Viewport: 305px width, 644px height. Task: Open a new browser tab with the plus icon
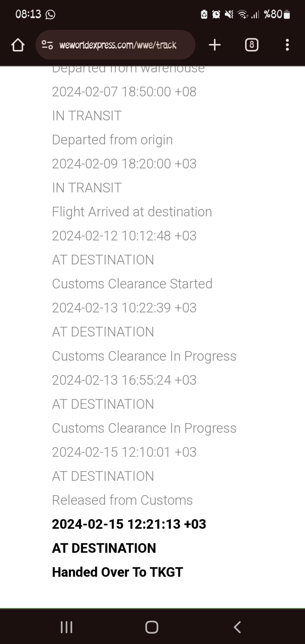pos(214,44)
